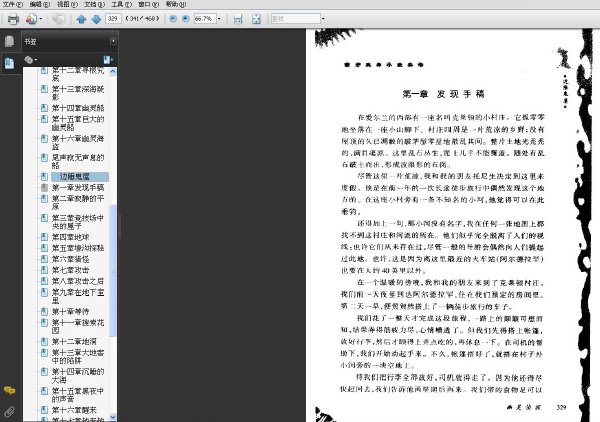600x422 pixels.
Task: Click the bookmarks scrollbar up arrow
Action: click(x=112, y=71)
